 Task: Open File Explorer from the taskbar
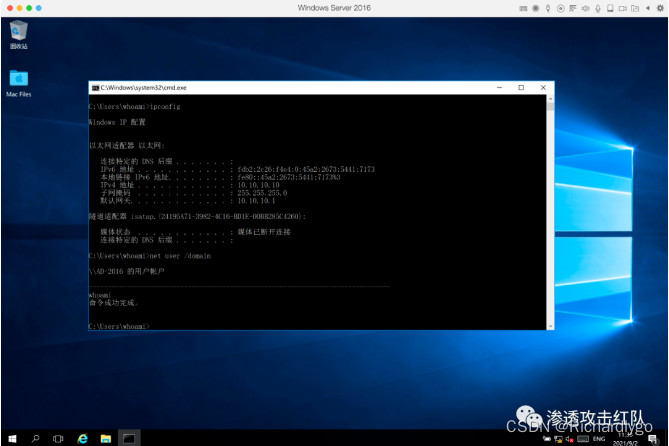tap(105, 438)
